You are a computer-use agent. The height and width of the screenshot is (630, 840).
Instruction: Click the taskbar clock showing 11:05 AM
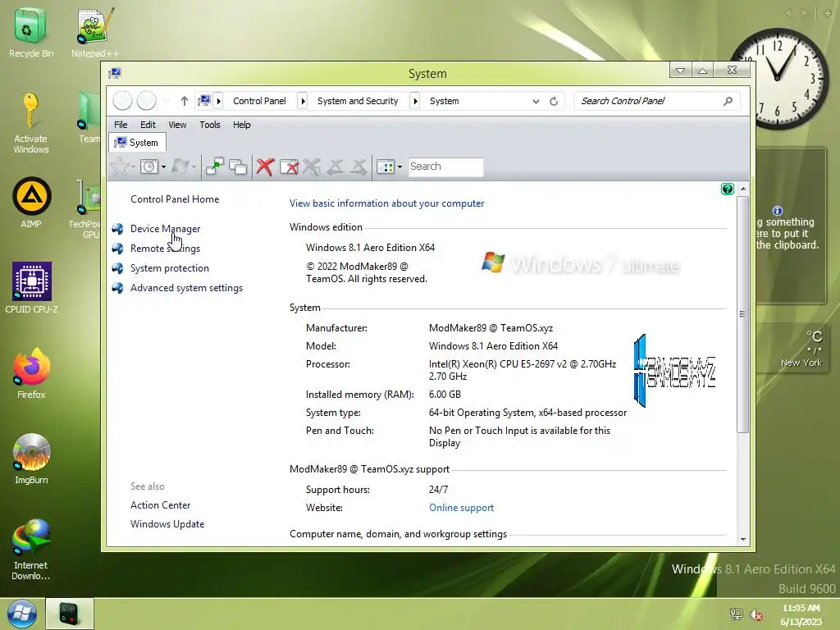pos(801,614)
